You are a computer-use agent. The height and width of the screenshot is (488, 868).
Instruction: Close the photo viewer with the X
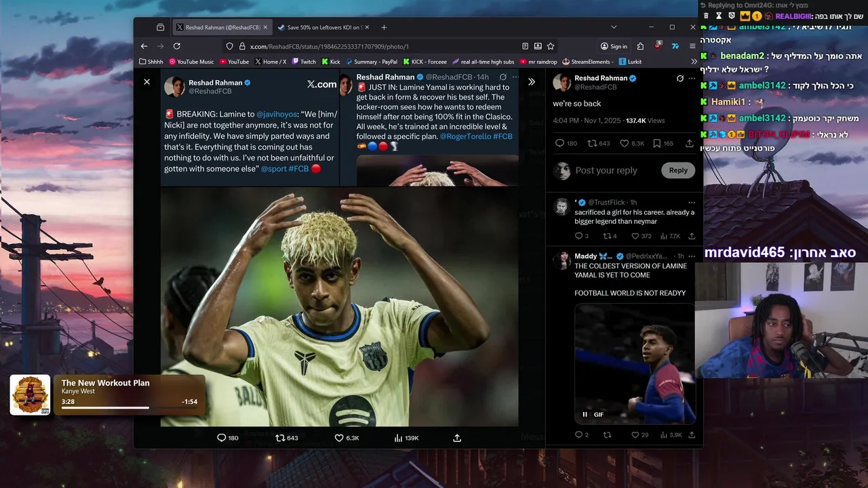click(146, 82)
